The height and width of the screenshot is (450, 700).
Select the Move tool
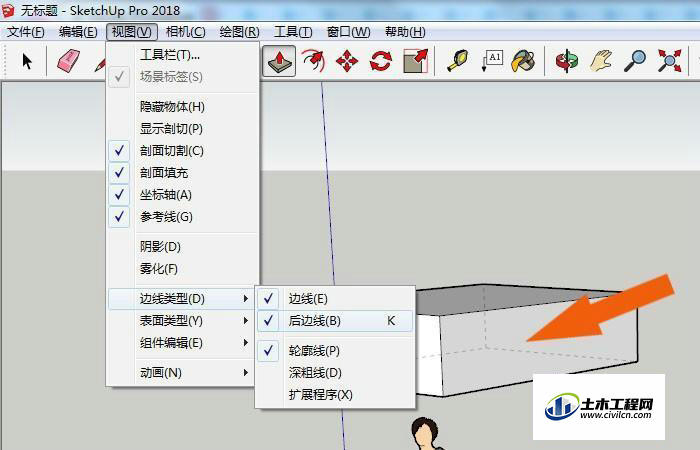[347, 61]
